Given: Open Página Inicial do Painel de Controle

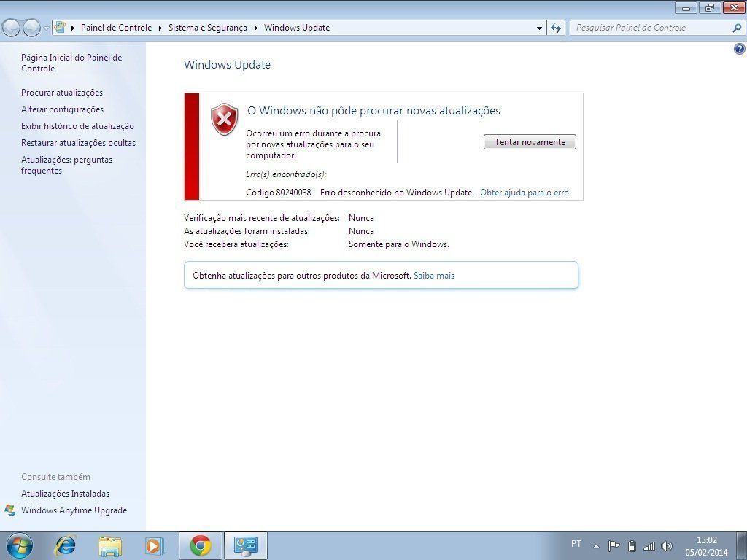Looking at the screenshot, I should [71, 63].
